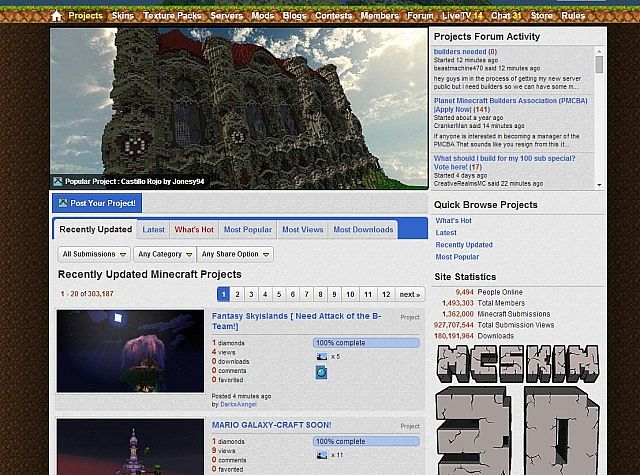Click 100% complete bar on MARIO GALAXY-CRAFT
The height and width of the screenshot is (475, 640).
coord(366,441)
